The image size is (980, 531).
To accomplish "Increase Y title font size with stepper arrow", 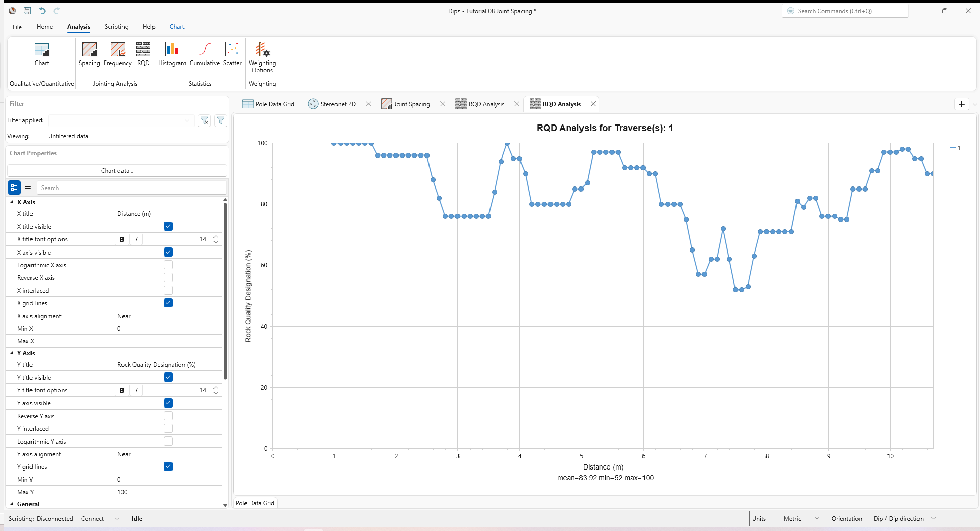I will click(x=216, y=388).
